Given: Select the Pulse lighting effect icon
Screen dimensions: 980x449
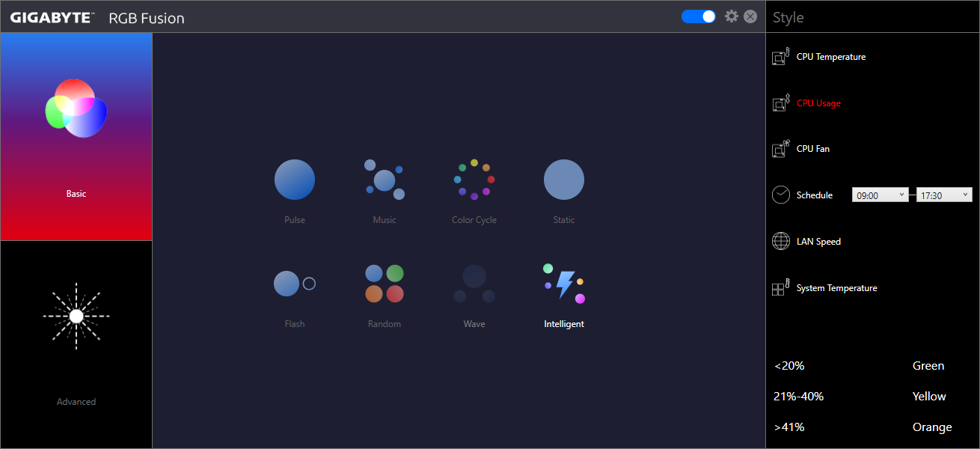Looking at the screenshot, I should coord(295,180).
